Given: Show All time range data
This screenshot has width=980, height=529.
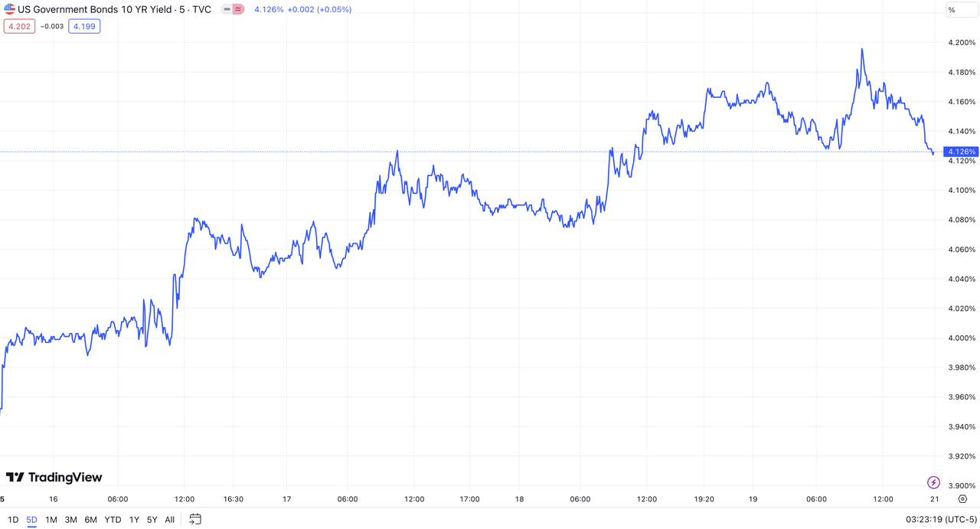Looking at the screenshot, I should 170,520.
